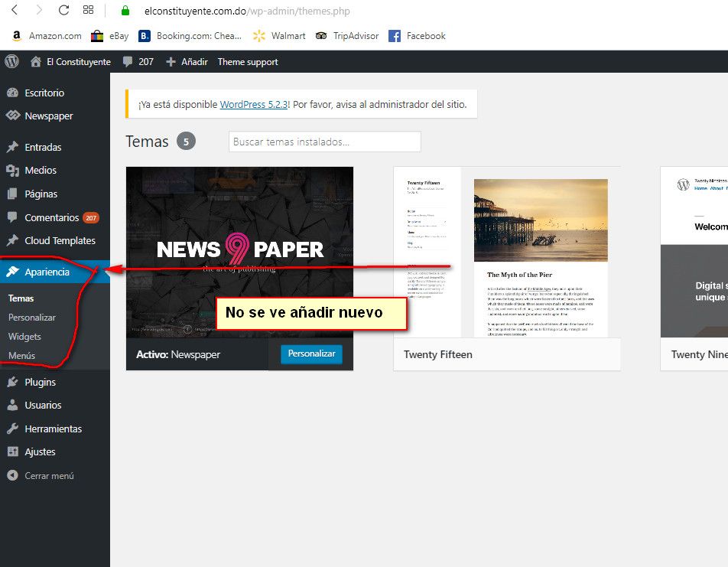
Task: Click the comment bubble icon in admin bar
Action: [x=128, y=62]
